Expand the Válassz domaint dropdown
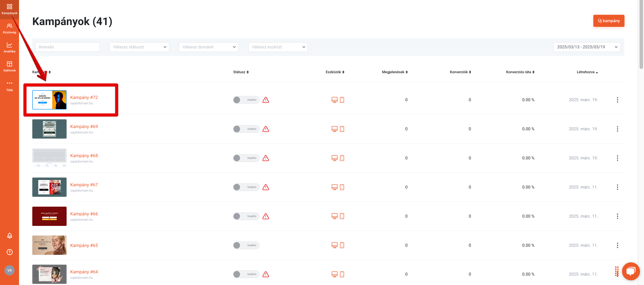Viewport: 644px width, 285px height. coord(209,47)
